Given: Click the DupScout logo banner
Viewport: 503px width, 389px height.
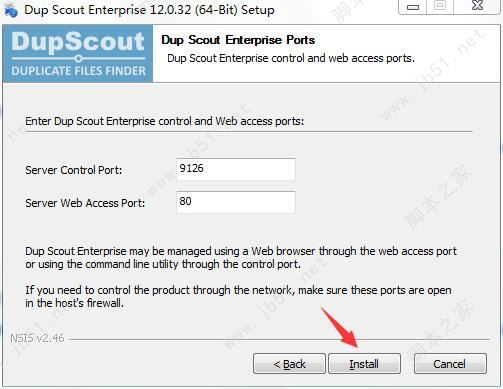Looking at the screenshot, I should point(78,53).
